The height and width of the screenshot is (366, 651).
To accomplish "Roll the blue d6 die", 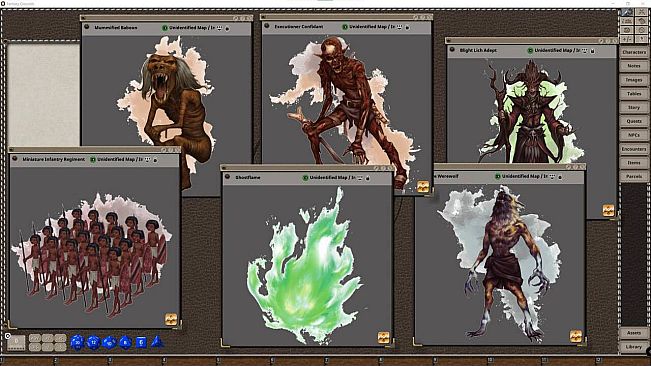I will [141, 342].
